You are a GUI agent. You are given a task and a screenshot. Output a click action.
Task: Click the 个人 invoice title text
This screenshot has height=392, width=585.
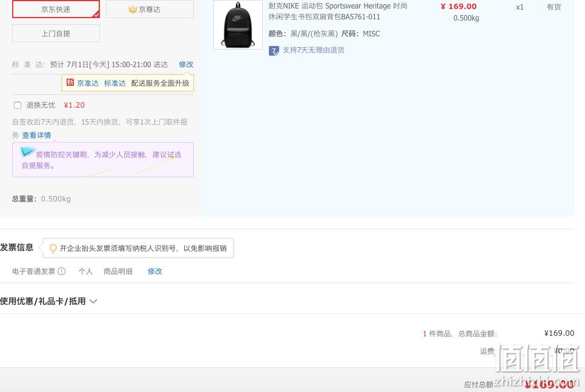pos(85,271)
